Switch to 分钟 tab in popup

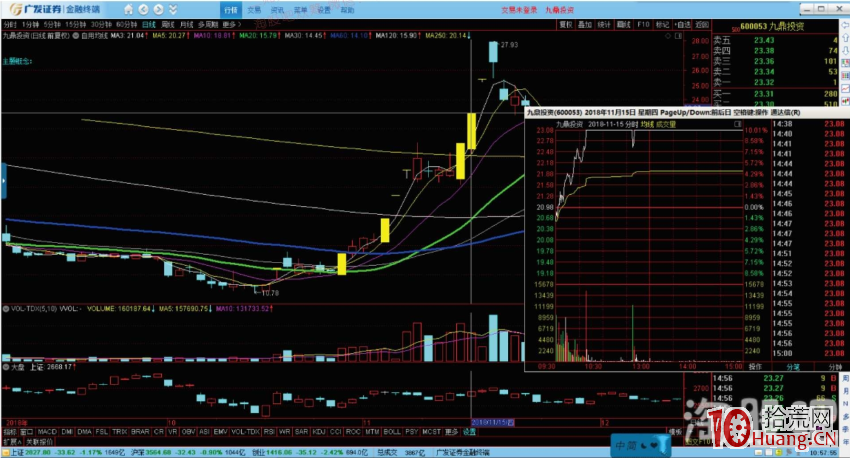tap(835, 366)
